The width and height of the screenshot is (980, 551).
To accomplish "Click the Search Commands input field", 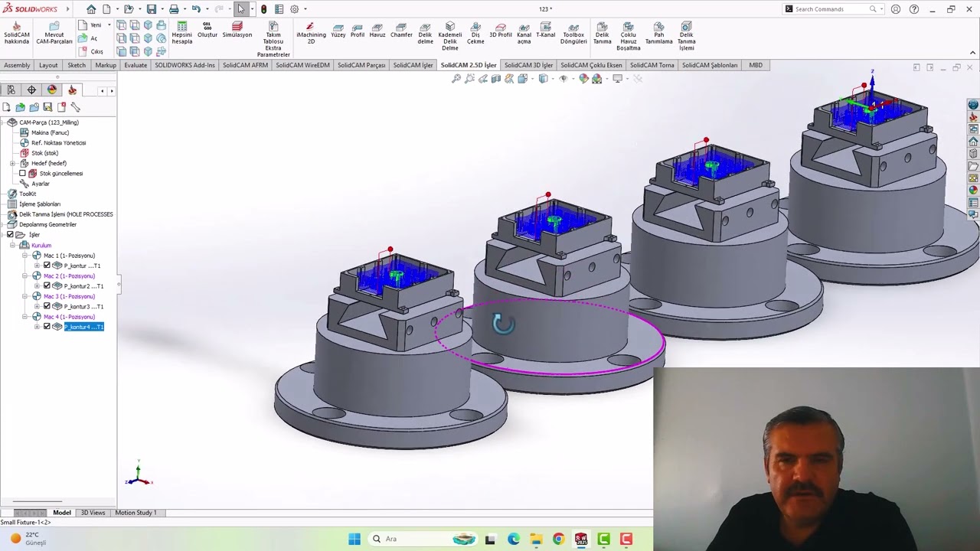I will pyautogui.click(x=834, y=9).
